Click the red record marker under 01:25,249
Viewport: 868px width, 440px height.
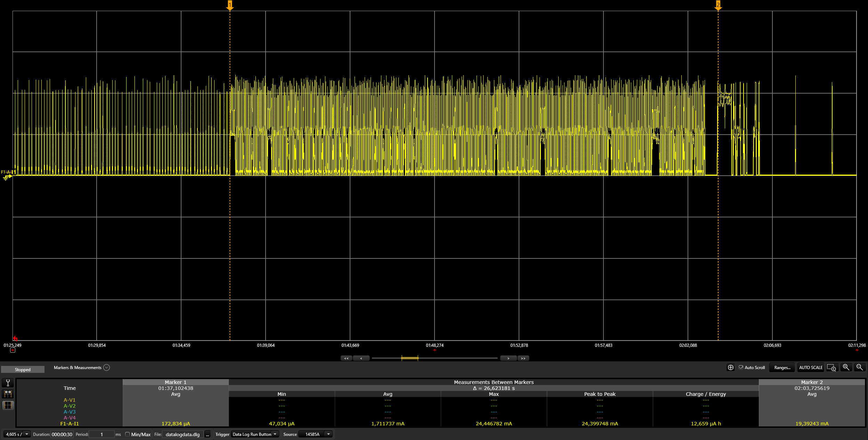point(13,350)
